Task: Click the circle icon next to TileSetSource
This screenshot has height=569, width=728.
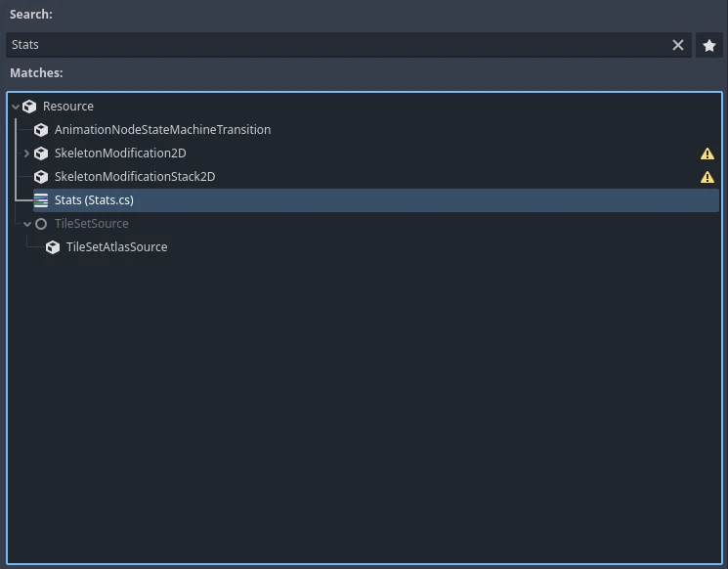Action: pyautogui.click(x=41, y=224)
